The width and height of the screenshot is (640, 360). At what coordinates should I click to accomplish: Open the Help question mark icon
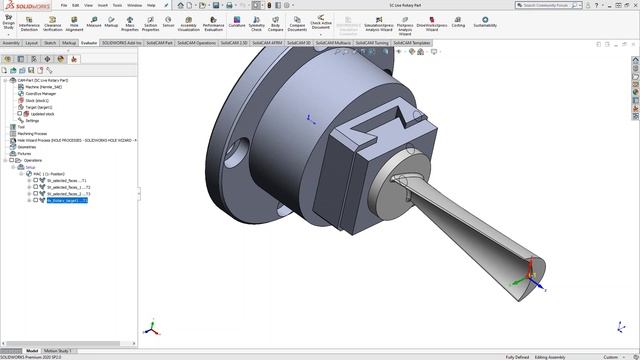(x=596, y=5)
